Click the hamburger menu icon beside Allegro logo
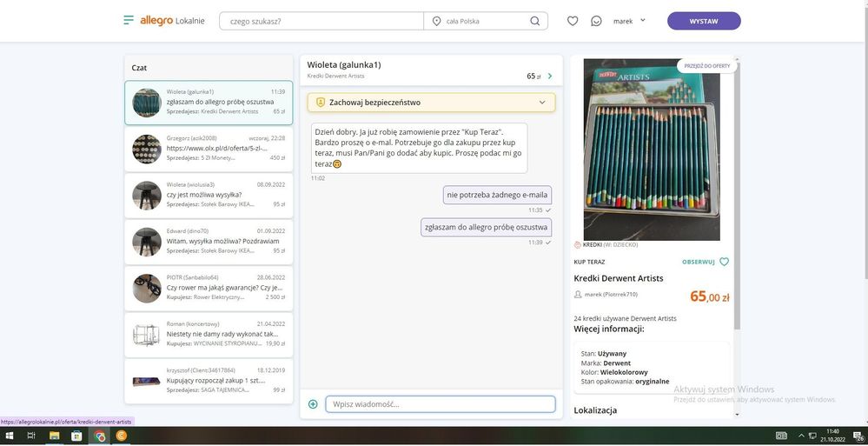The image size is (868, 446). 129,21
